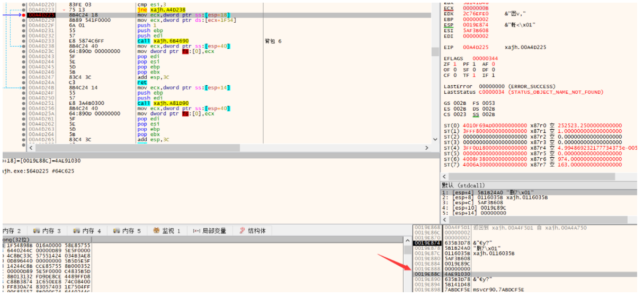Toggle breakpoint dot beside address 00A4D238

24,46
